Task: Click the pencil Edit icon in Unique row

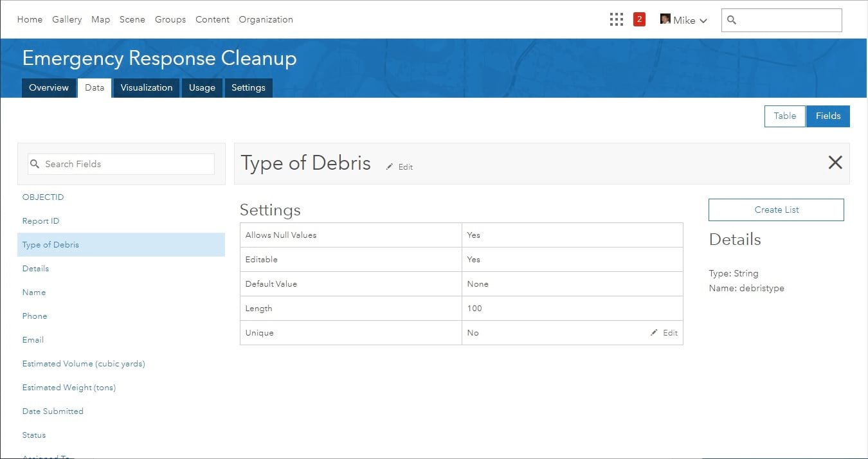Action: pyautogui.click(x=655, y=333)
